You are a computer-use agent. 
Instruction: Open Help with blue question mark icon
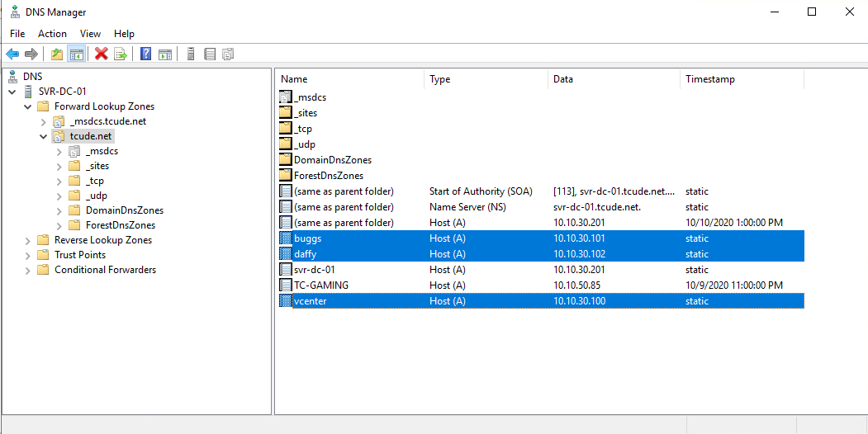point(145,54)
